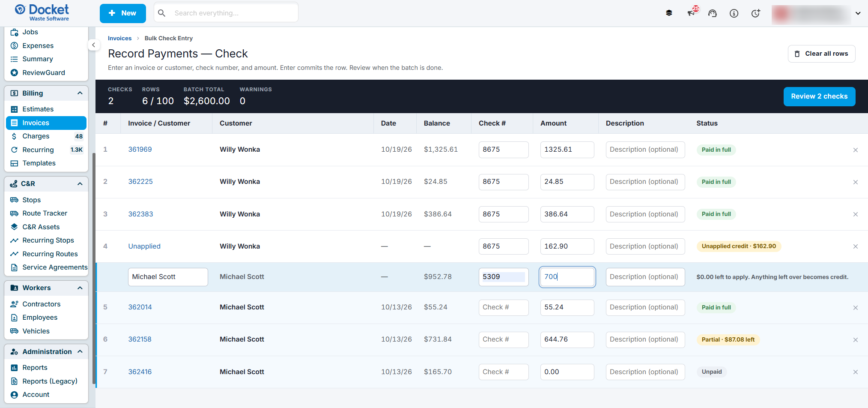
Task: Remove row 5 invoice 362014
Action: click(856, 308)
